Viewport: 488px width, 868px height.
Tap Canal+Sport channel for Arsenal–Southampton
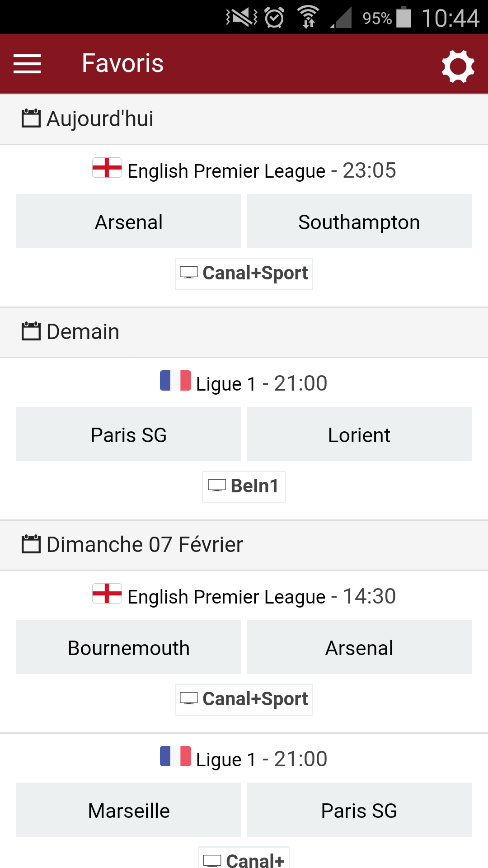click(x=244, y=274)
